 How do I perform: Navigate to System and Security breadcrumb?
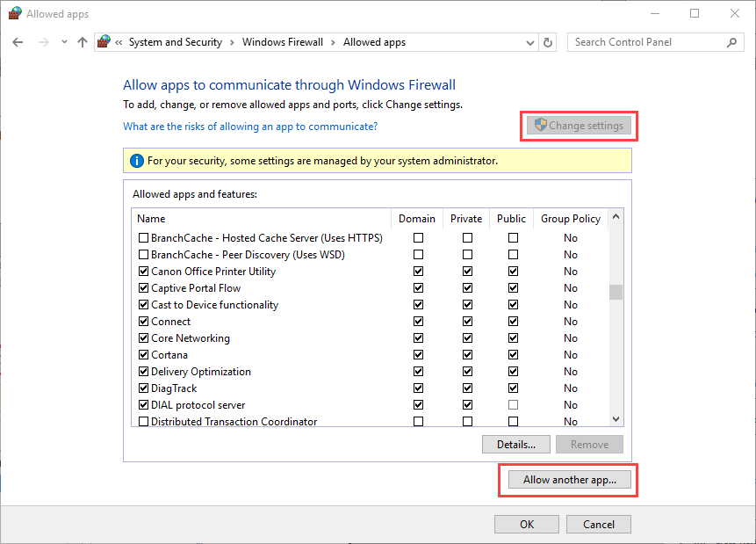click(x=175, y=42)
